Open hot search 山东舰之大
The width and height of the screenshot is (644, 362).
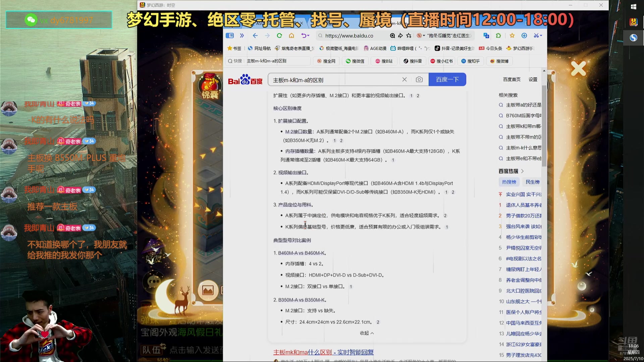pyautogui.click(x=524, y=302)
